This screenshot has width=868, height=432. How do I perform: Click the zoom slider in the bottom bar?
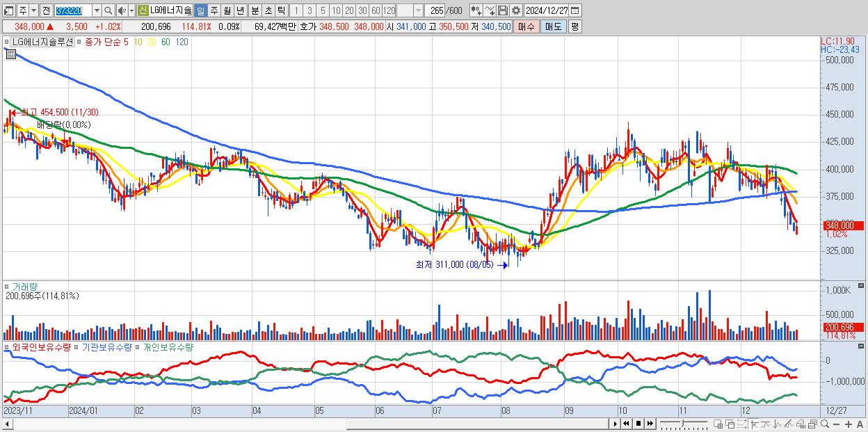click(684, 424)
